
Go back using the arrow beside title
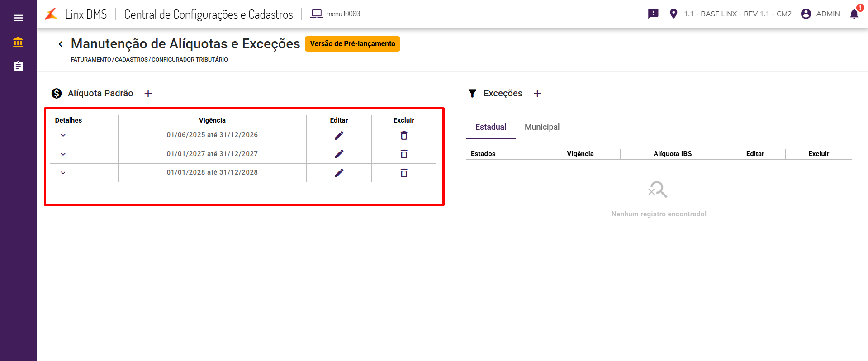[61, 44]
